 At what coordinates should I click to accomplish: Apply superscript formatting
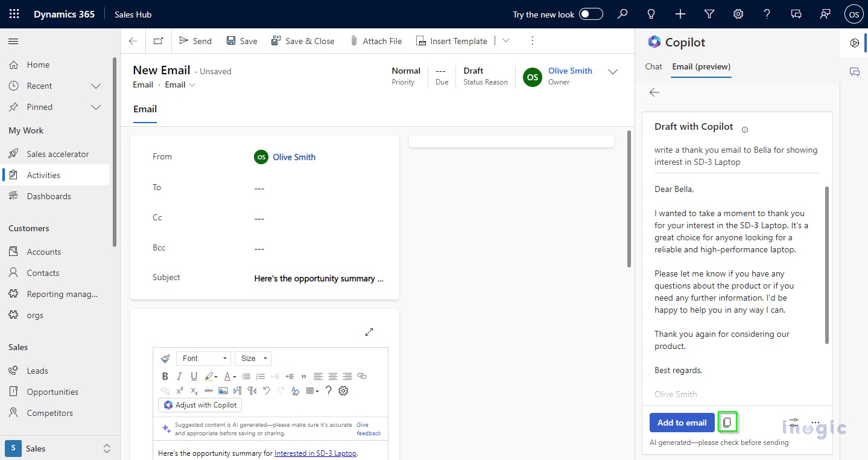click(180, 391)
